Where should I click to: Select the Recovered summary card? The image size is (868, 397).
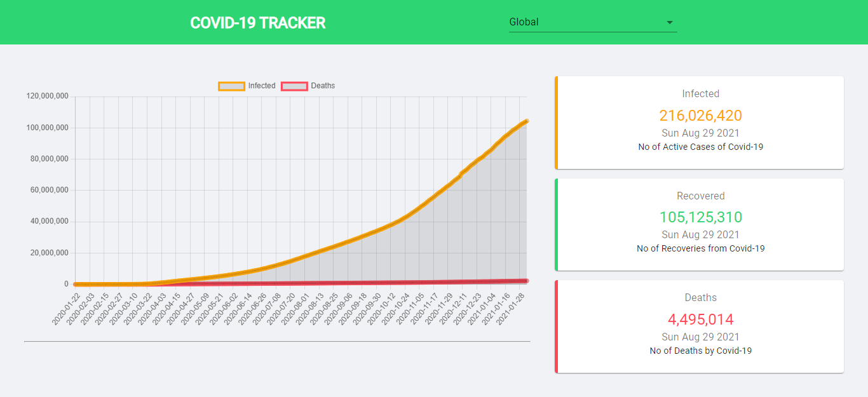pyautogui.click(x=700, y=224)
